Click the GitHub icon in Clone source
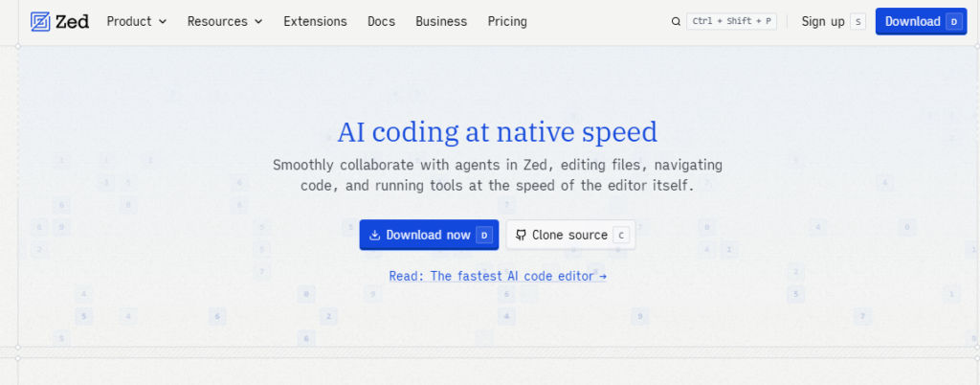980x385 pixels. (521, 235)
